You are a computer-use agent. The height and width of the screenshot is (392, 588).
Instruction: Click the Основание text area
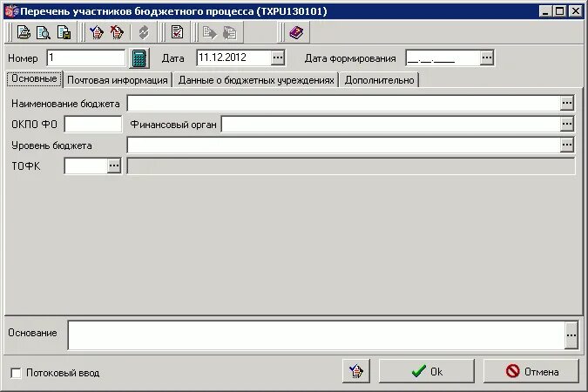point(316,335)
